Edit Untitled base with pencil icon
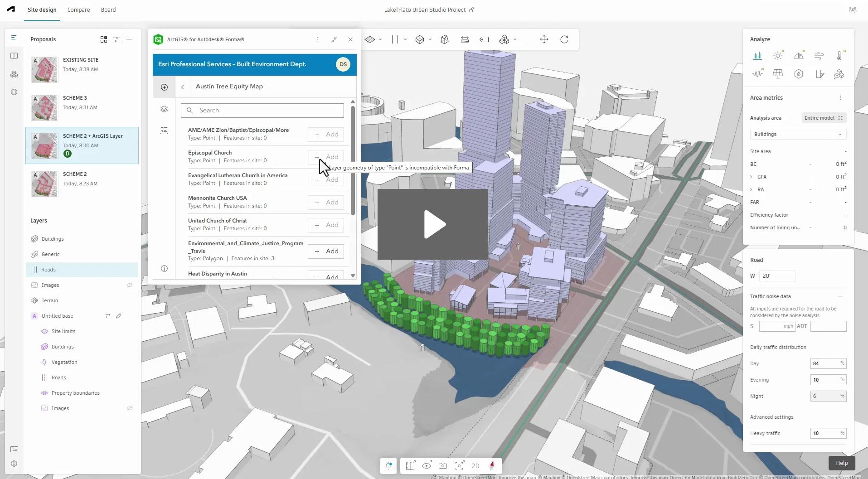This screenshot has height=479, width=868. tap(119, 316)
